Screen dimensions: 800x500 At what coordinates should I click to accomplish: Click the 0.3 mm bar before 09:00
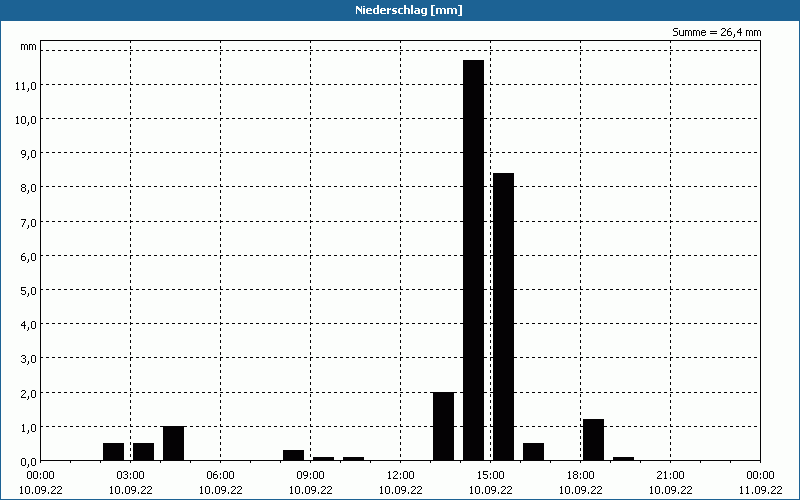[x=293, y=455]
